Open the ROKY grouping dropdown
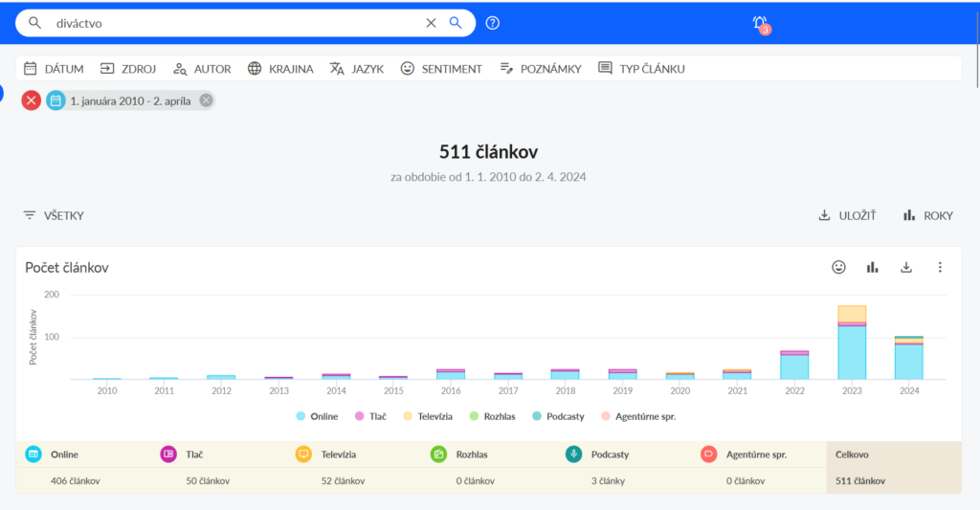The width and height of the screenshot is (980, 510). (927, 215)
